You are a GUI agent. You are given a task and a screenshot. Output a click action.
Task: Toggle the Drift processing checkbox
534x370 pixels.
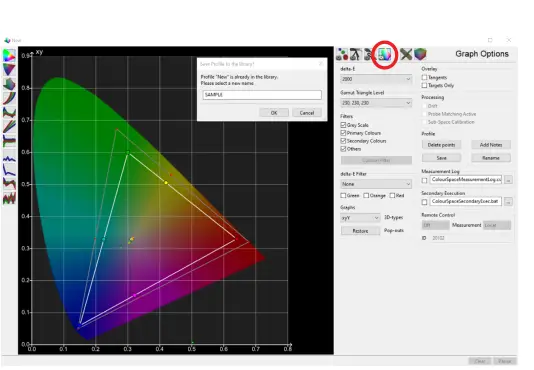pos(424,106)
